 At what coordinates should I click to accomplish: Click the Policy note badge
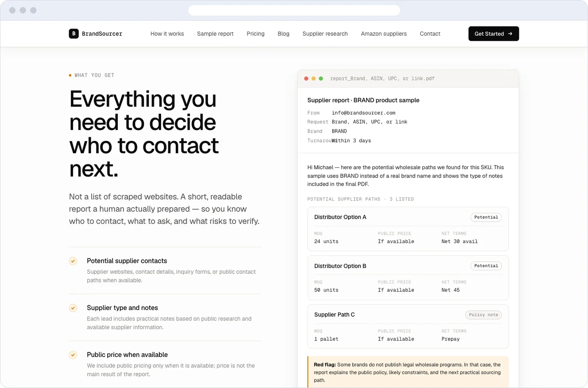pos(484,315)
